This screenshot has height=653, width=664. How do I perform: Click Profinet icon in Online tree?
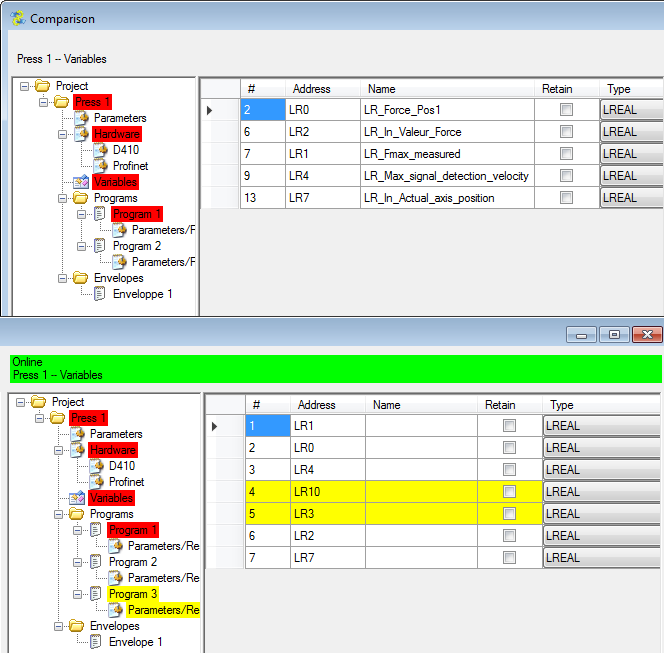[97, 482]
